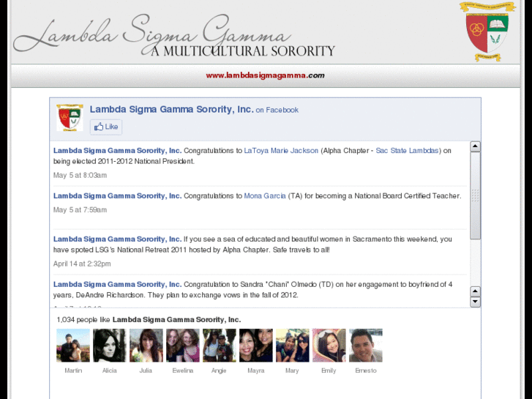The image size is (532, 399).
Task: Click sorority name on Sandra Olmedo engagement post
Action: pos(117,284)
